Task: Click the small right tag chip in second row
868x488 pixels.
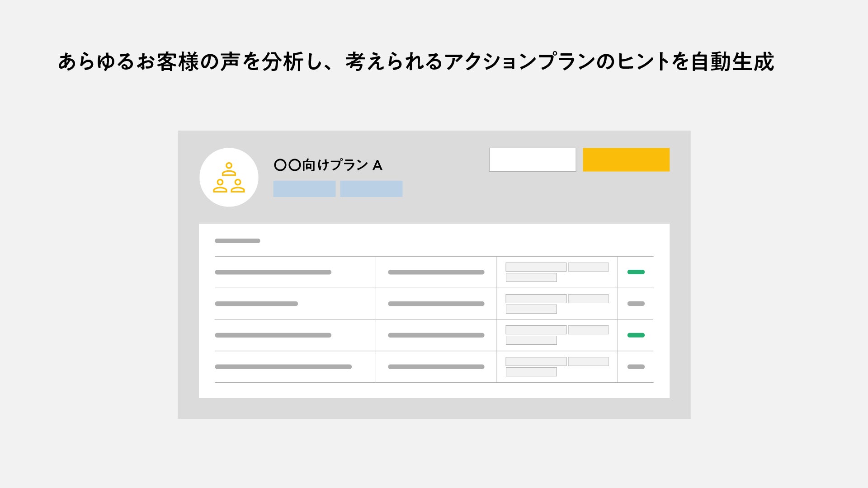Action: point(588,299)
